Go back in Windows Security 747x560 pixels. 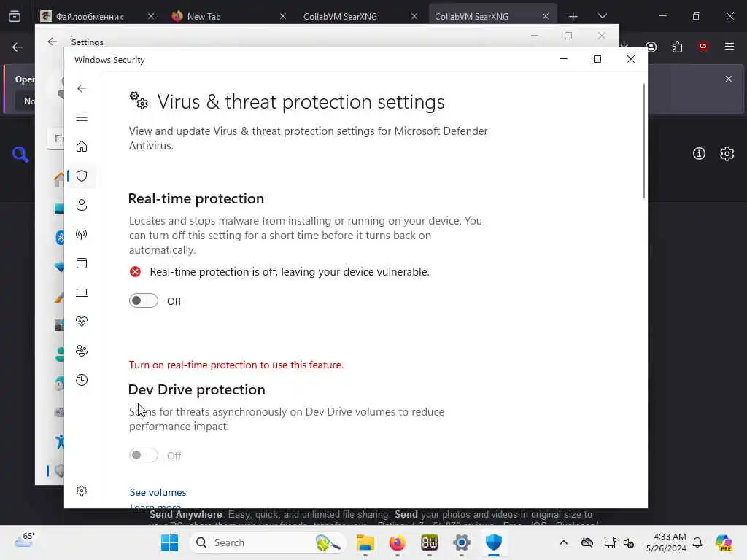(82, 88)
